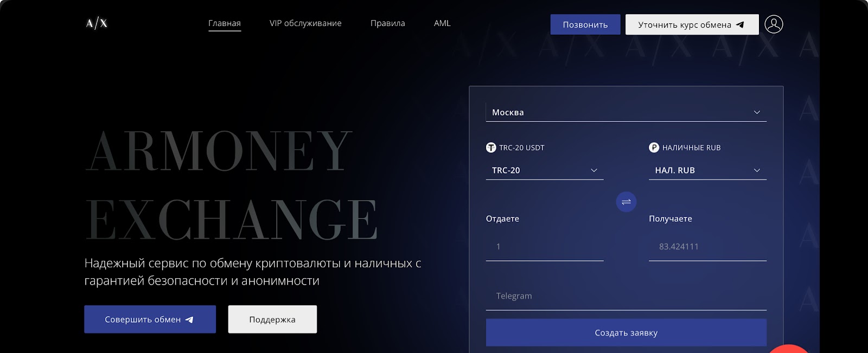The image size is (868, 353).
Task: Focus the Отдаете amount field
Action: (545, 247)
